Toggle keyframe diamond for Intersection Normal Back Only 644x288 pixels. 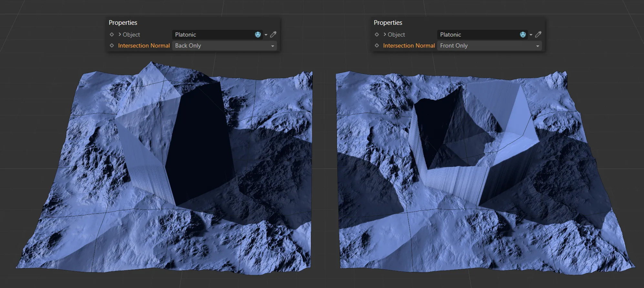112,46
